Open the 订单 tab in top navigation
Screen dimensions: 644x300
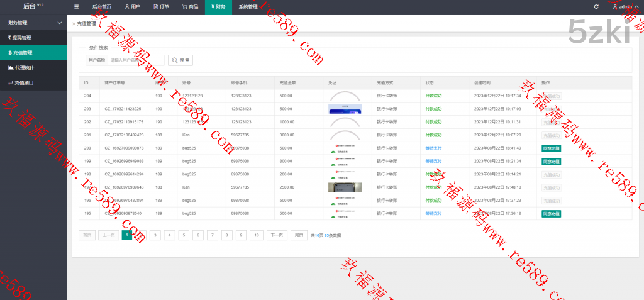161,7
